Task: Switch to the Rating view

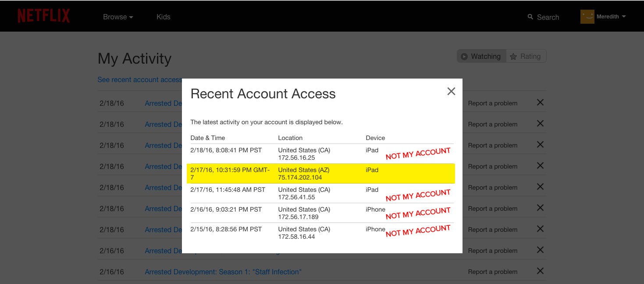Action: point(526,56)
